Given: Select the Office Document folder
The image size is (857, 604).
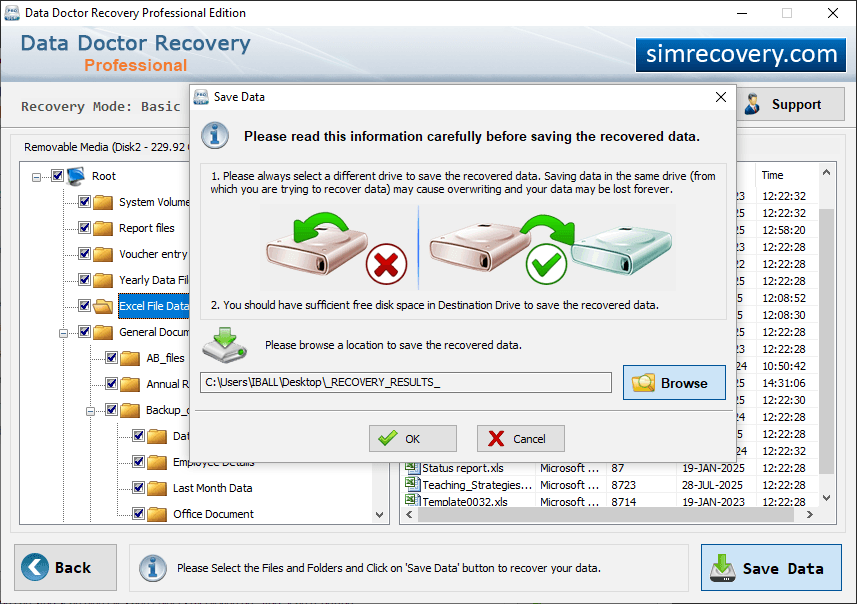Looking at the screenshot, I should point(213,514).
